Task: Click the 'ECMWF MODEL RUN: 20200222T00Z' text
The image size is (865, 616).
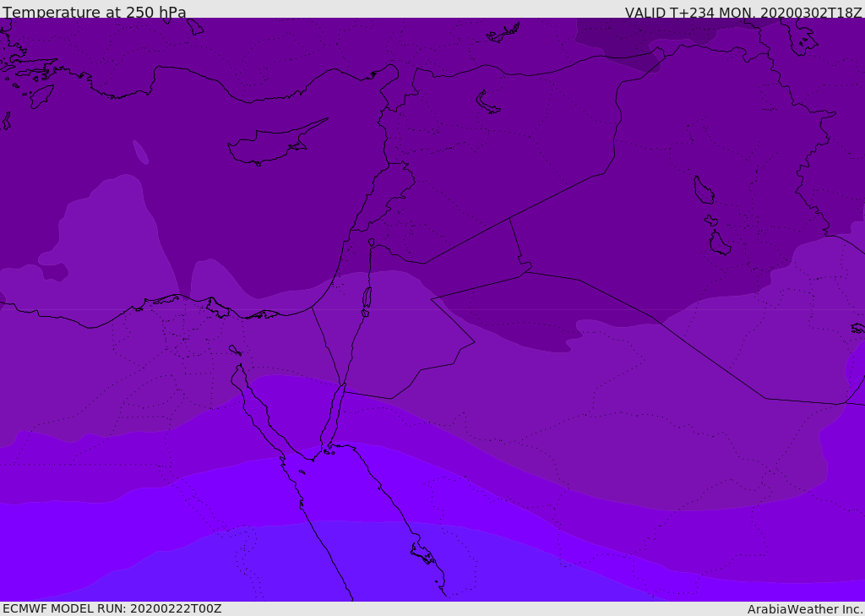Action: 112,608
